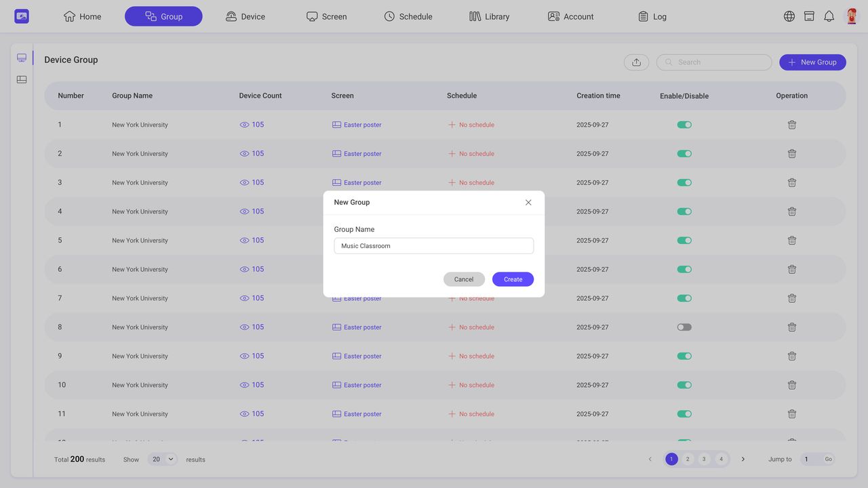Disable group in row 1
This screenshot has width=868, height=488.
pyautogui.click(x=684, y=125)
